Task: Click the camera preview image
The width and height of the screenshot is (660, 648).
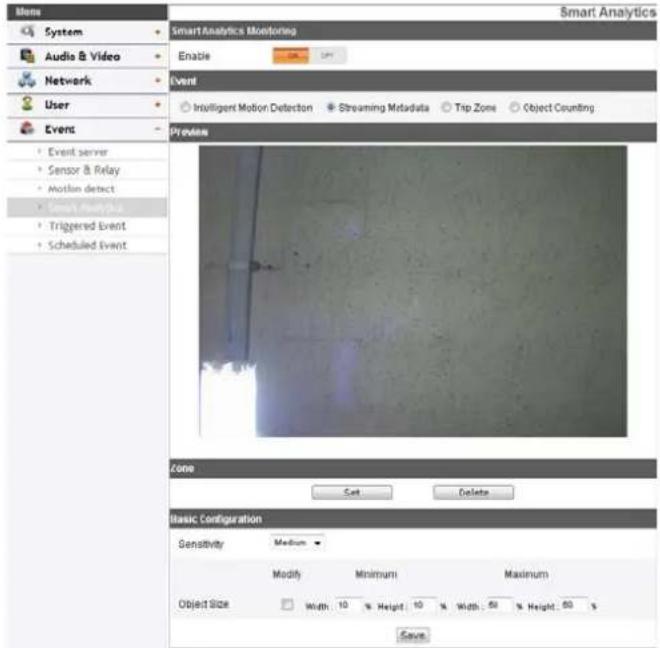Action: click(413, 291)
